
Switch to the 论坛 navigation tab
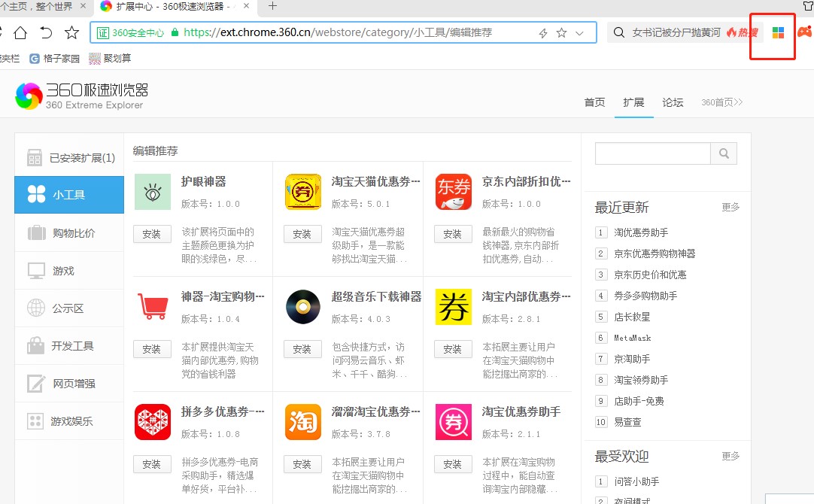pos(673,102)
